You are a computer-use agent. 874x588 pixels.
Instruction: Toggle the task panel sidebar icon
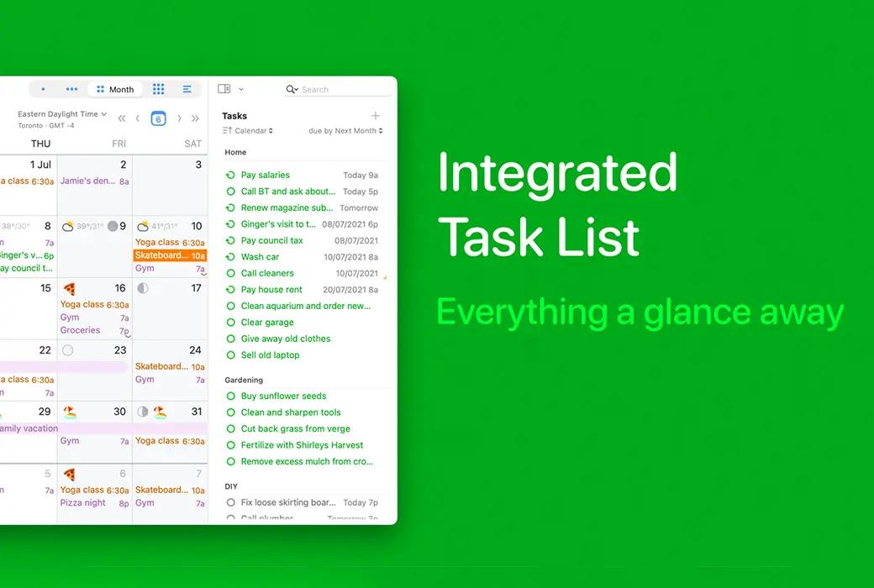[x=224, y=89]
